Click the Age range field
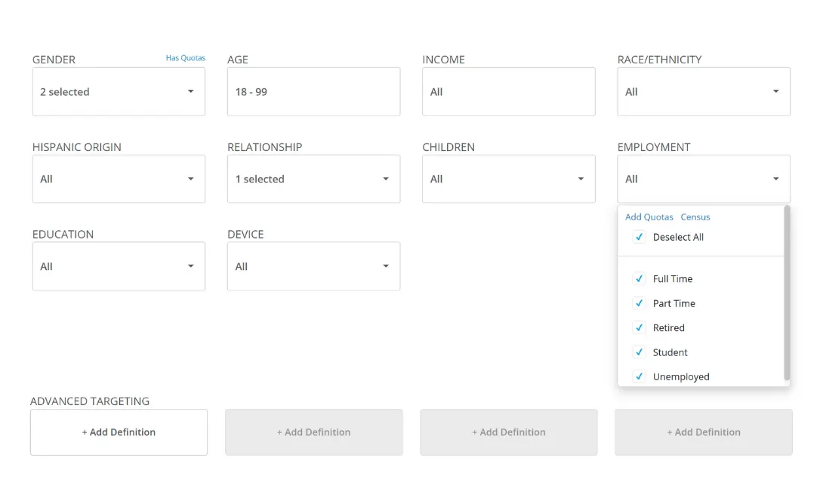Viewport: 823px width, 504px height. [x=313, y=92]
